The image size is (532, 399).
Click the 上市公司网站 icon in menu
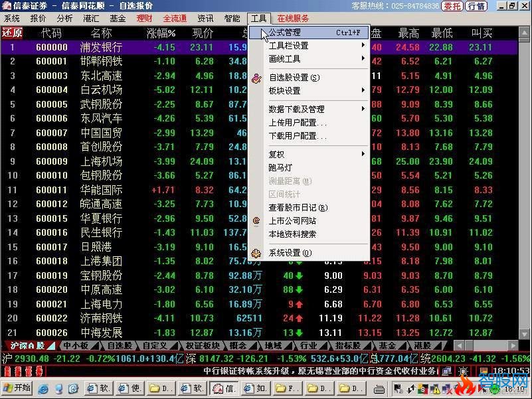point(257,221)
